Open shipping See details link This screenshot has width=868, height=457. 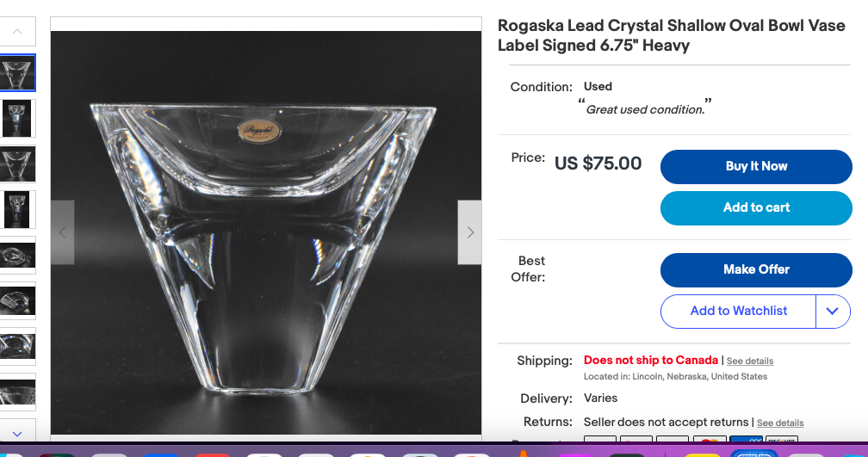[749, 361]
